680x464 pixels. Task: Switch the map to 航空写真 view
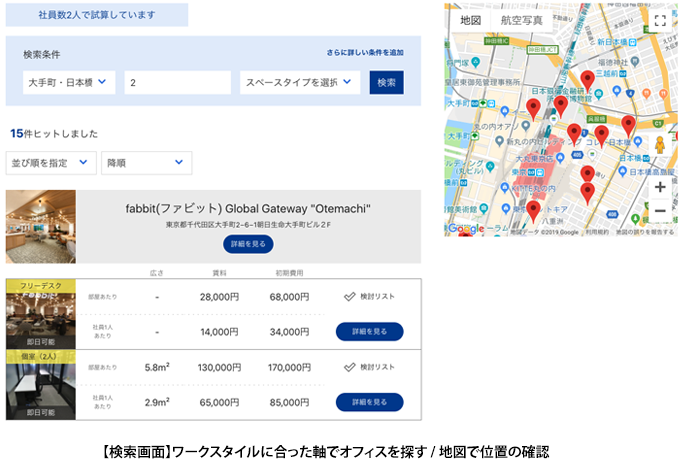[521, 20]
